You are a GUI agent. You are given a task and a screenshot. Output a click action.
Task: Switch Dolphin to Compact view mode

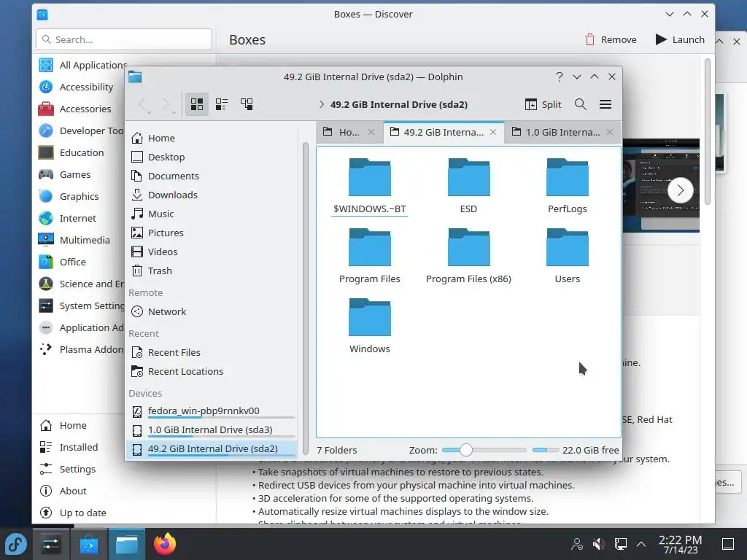pos(222,104)
